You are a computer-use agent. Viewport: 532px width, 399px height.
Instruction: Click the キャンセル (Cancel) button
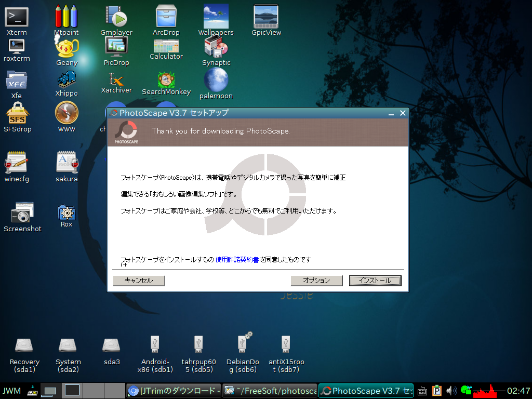pyautogui.click(x=139, y=281)
